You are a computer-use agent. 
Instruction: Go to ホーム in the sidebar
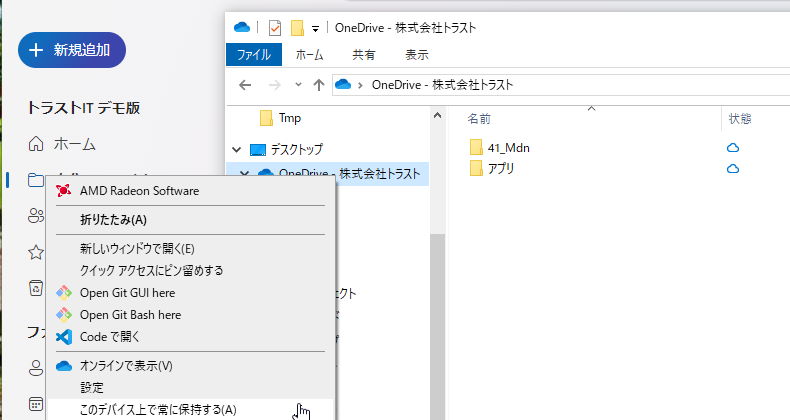[74, 144]
